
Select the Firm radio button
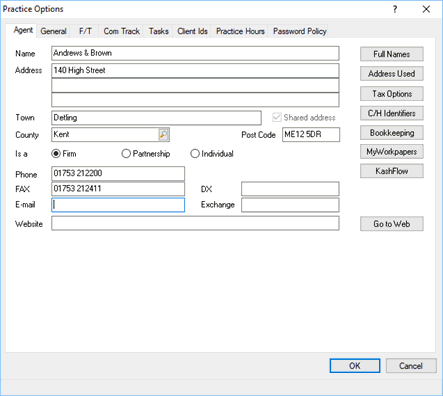(56, 154)
